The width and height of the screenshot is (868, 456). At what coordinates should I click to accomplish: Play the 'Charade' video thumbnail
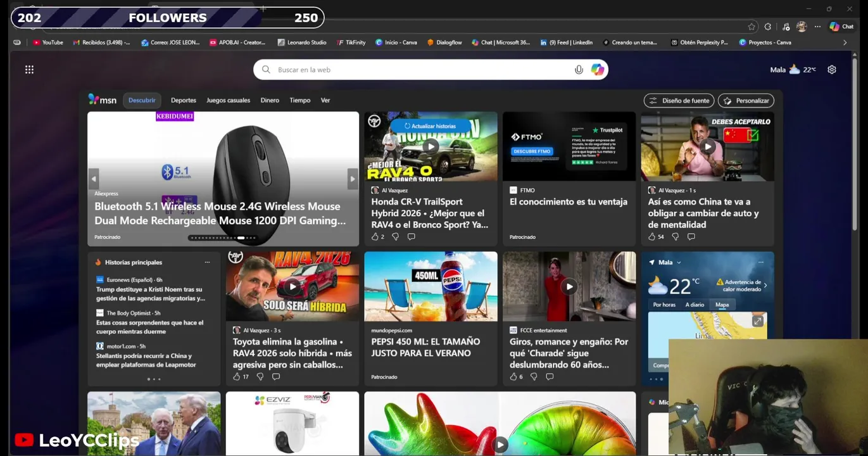click(x=569, y=286)
